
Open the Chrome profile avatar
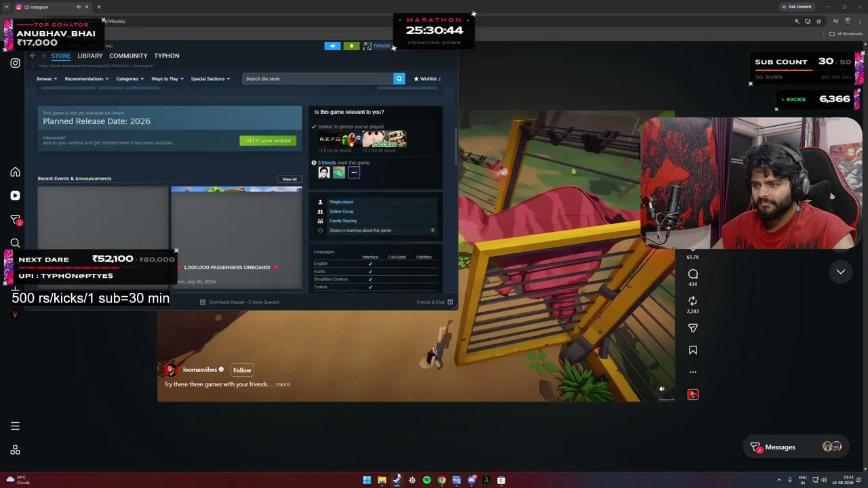[x=848, y=21]
